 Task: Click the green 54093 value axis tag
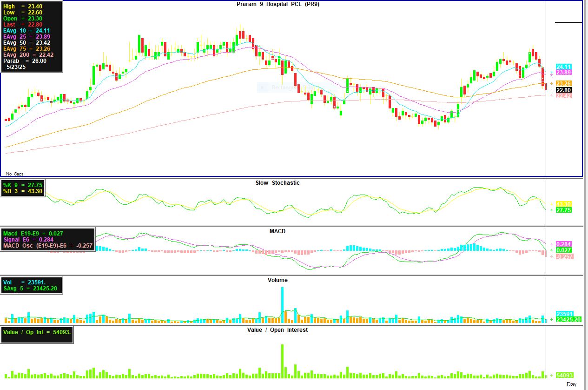tap(566, 375)
